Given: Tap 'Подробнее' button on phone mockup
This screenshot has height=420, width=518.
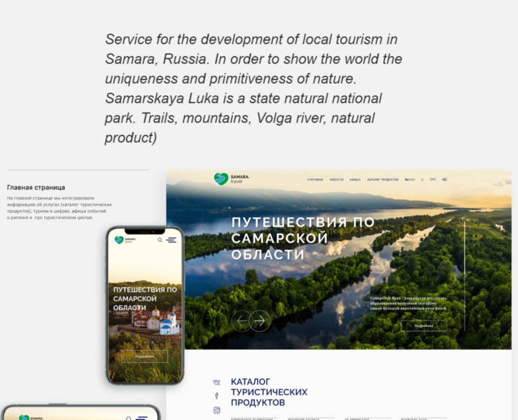Looking at the screenshot, I should coord(145,356).
